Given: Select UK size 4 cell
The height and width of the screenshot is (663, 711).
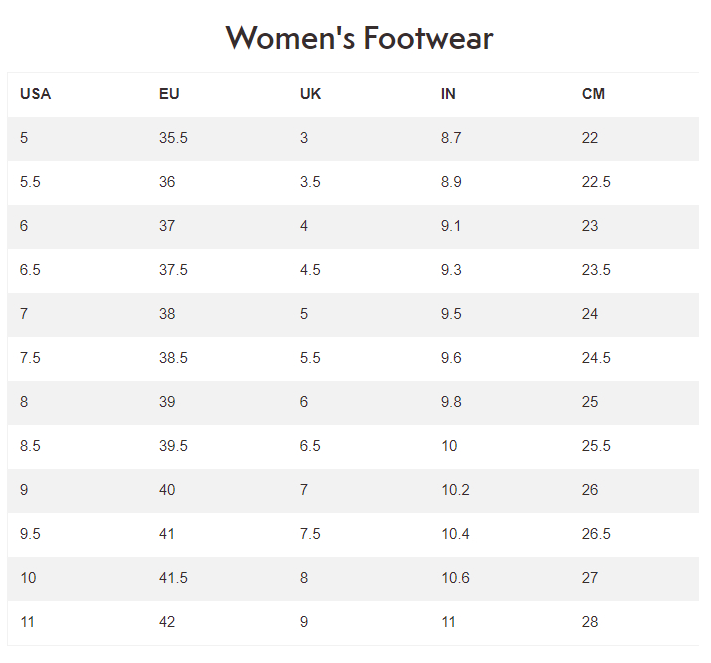Looking at the screenshot, I should point(304,226).
